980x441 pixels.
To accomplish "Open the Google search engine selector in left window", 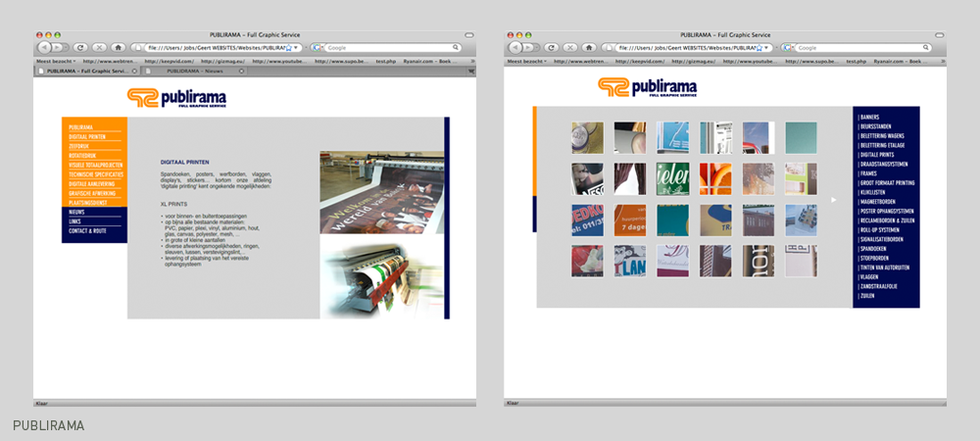I will coord(318,47).
